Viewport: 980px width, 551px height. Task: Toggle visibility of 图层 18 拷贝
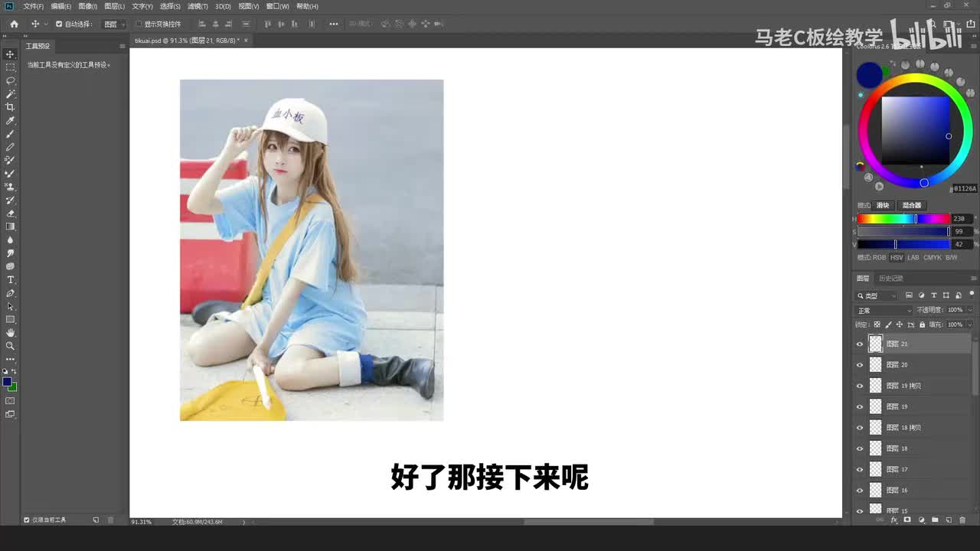(860, 428)
